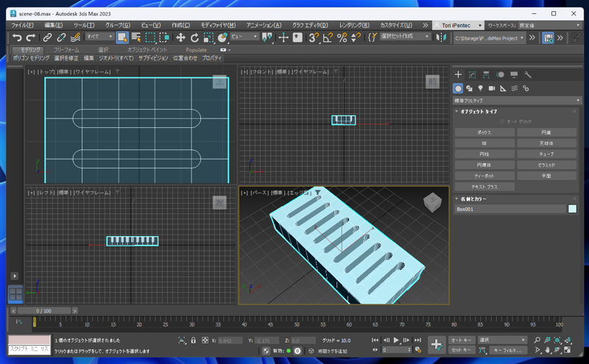Activate the Select and Rotate tool
Image resolution: width=589 pixels, height=364 pixels.
click(x=194, y=38)
